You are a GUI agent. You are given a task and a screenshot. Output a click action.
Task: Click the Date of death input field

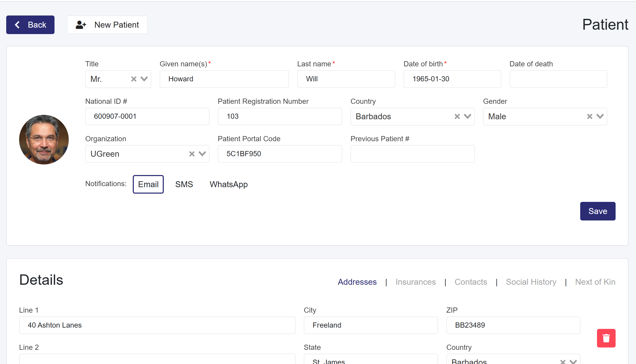pyautogui.click(x=558, y=79)
